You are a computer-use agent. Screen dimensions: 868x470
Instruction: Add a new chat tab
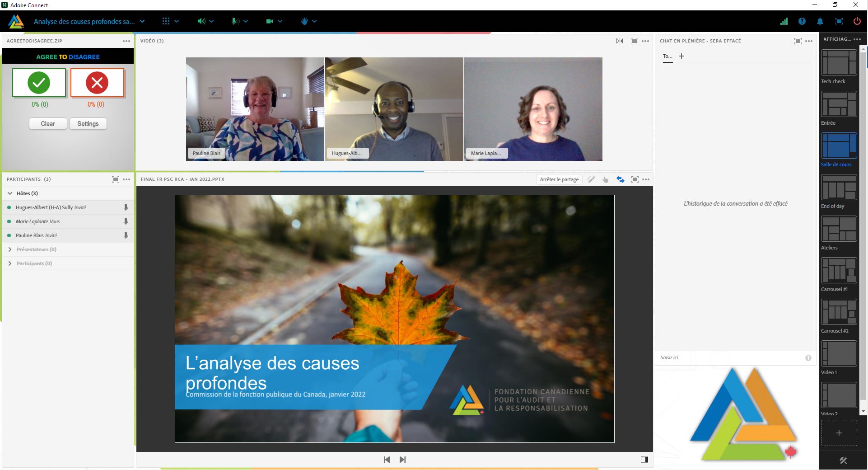681,56
